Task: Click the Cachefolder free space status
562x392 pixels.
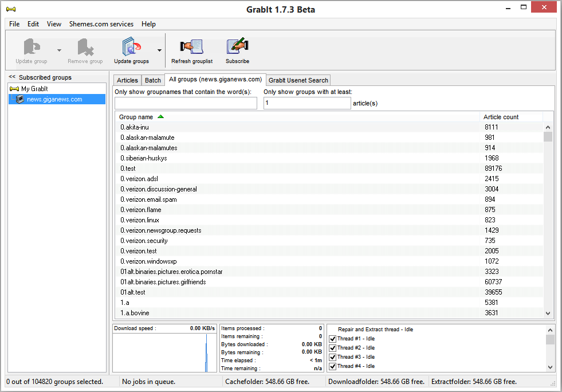Action: [x=267, y=382]
